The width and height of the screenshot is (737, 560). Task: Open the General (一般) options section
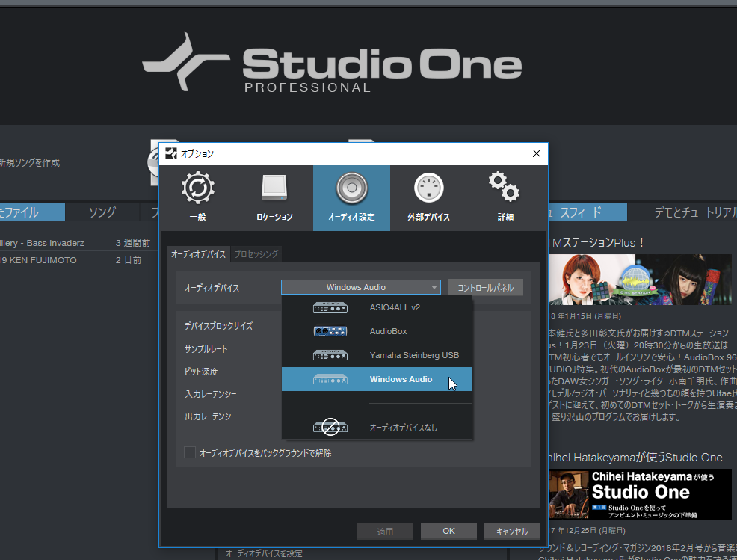tap(198, 198)
